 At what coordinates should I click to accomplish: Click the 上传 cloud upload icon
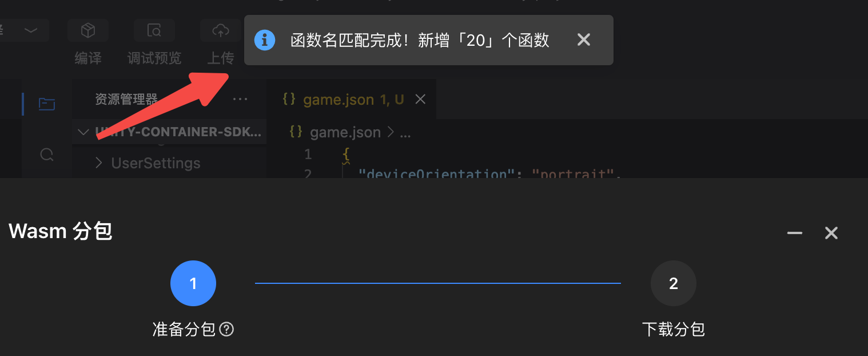point(220,31)
